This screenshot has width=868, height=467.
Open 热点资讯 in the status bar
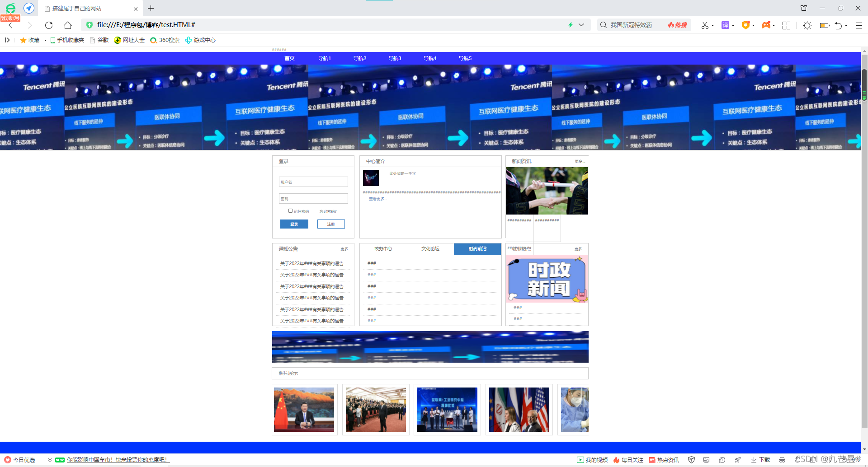(x=664, y=460)
